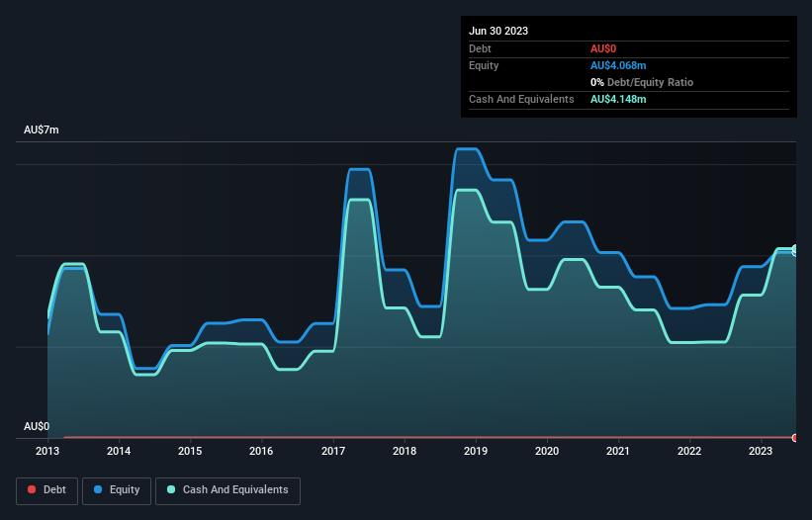Click the cash endpoint marker at mid-2023
The height and width of the screenshot is (520, 812).
(795, 249)
